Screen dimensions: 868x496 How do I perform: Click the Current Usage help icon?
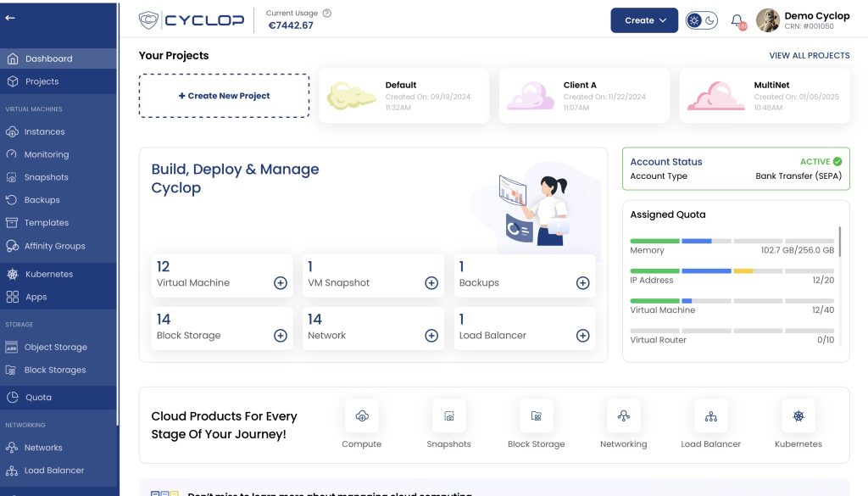[327, 13]
